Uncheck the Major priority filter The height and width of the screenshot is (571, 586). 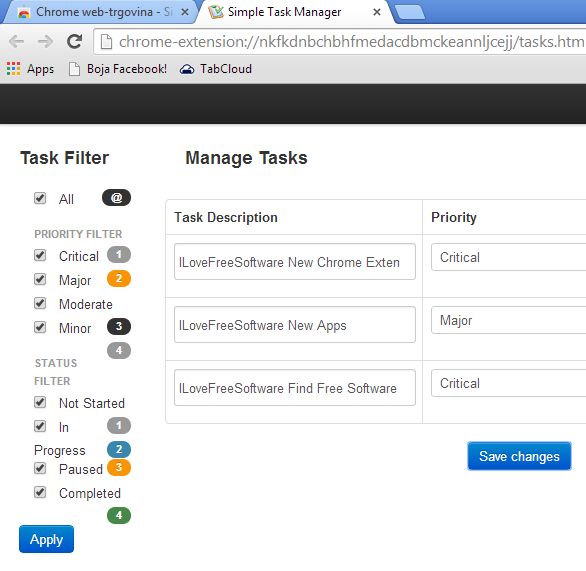click(40, 279)
